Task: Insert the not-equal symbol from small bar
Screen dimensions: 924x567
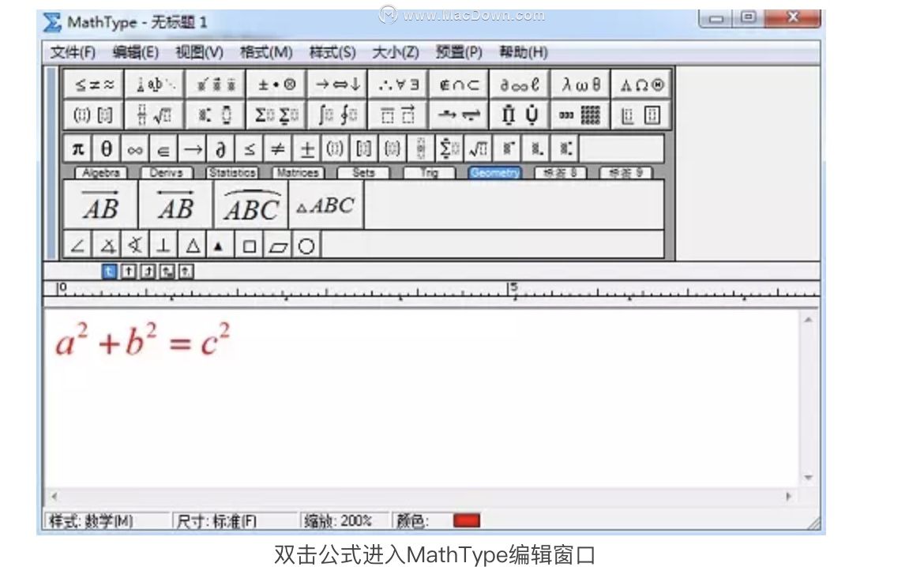Action: point(278,149)
